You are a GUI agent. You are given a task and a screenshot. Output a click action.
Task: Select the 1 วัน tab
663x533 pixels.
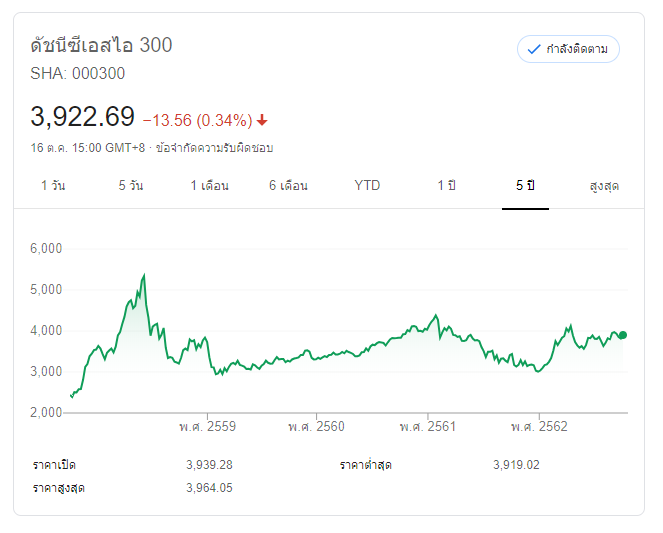(x=54, y=186)
